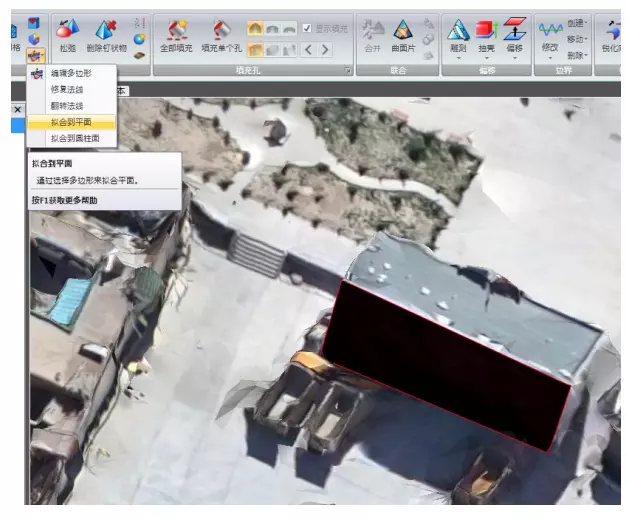Click the 松弛 (Relax) tool icon
The height and width of the screenshot is (522, 628).
coord(67,32)
